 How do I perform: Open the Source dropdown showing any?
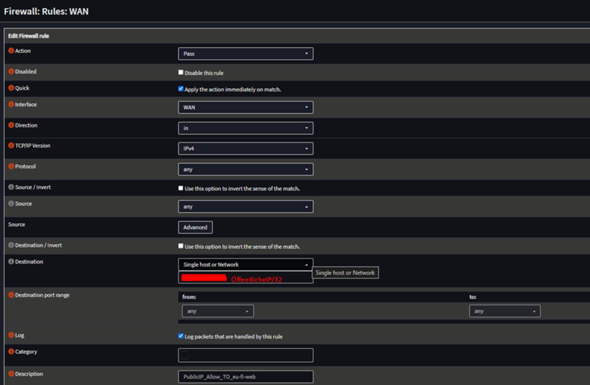[246, 207]
